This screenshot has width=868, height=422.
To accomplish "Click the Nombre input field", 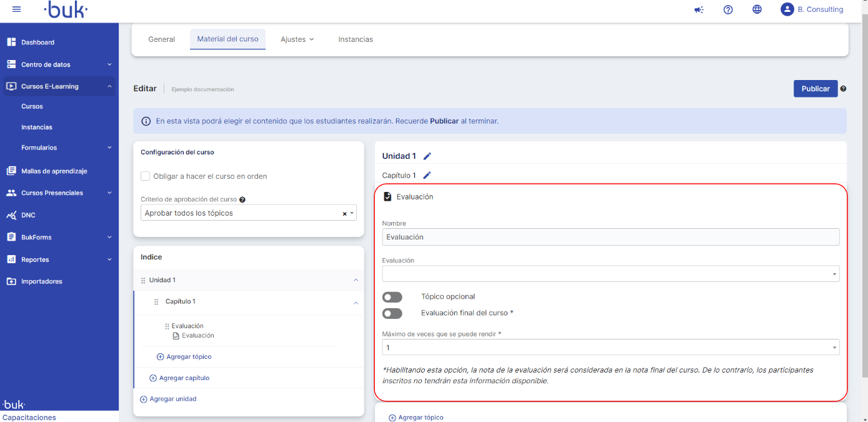I will tap(610, 237).
